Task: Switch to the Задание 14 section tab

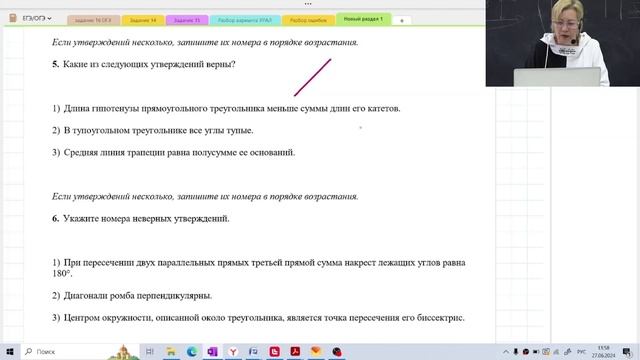Action: [143, 20]
